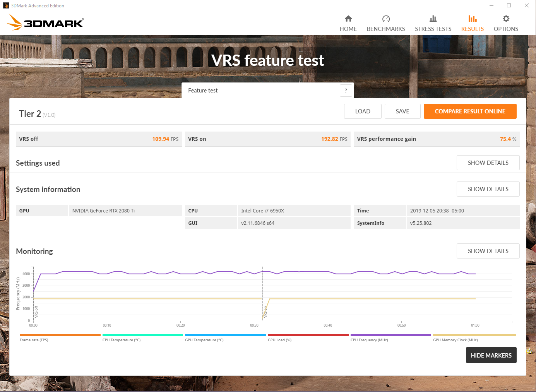
Task: Minimize the 3DMark window
Action: 491,5
